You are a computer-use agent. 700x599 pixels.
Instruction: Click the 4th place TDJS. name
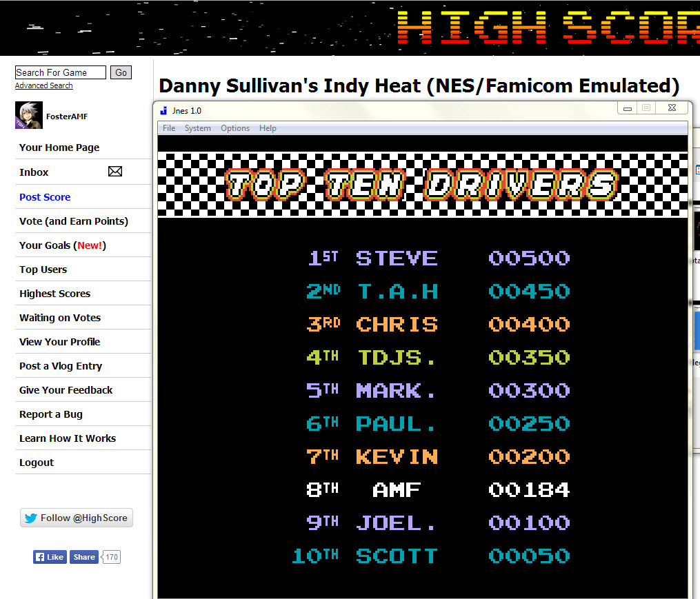tap(397, 357)
